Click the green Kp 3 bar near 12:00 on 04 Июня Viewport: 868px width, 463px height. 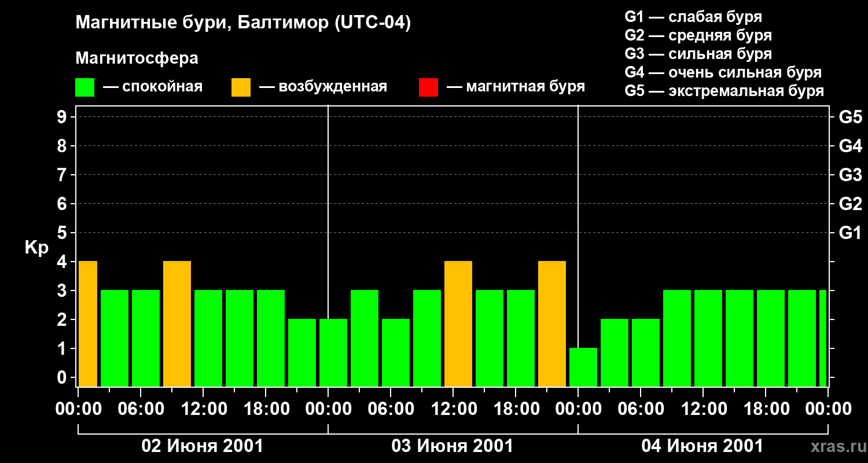click(708, 339)
